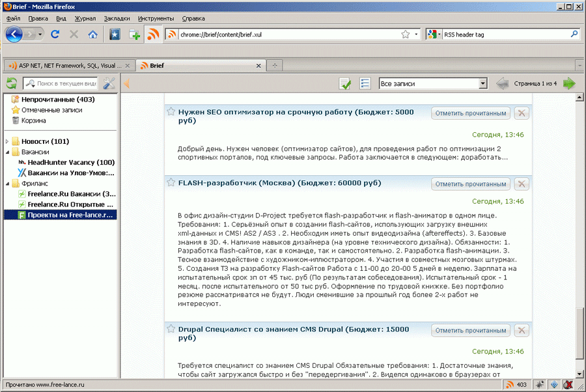The height and width of the screenshot is (392, 586).
Task: Bookmark this page with the address bar star
Action: coord(406,35)
